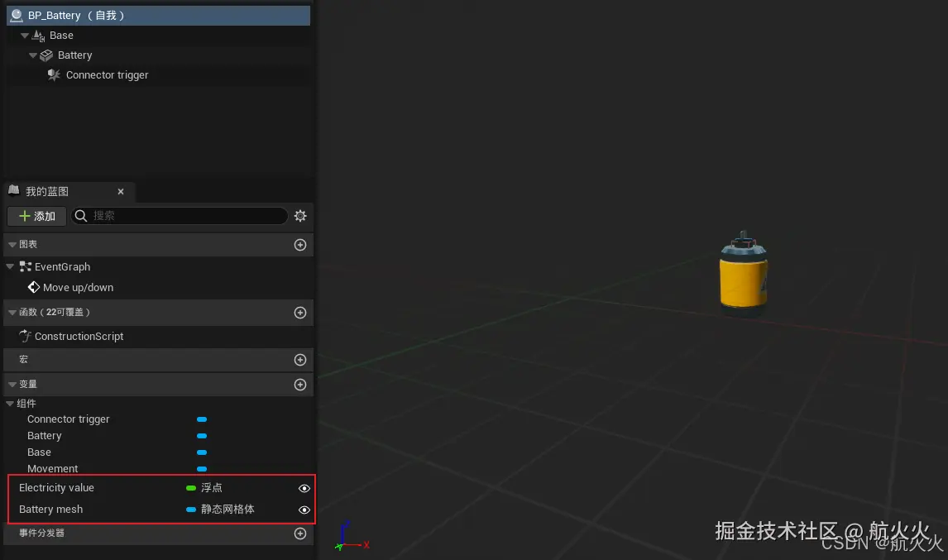Select the Connector trigger component

pyautogui.click(x=107, y=74)
